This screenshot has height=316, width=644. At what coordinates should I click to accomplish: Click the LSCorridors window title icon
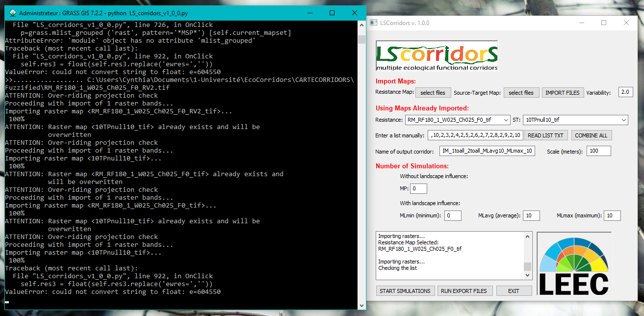pos(374,23)
